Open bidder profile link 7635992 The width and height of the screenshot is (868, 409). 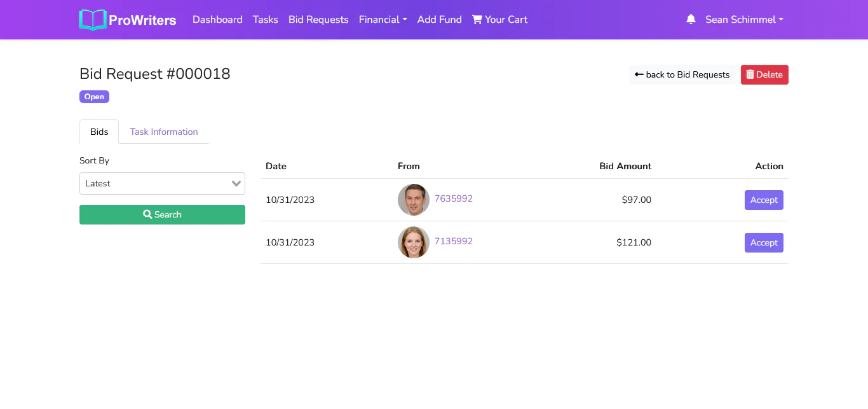[453, 198]
